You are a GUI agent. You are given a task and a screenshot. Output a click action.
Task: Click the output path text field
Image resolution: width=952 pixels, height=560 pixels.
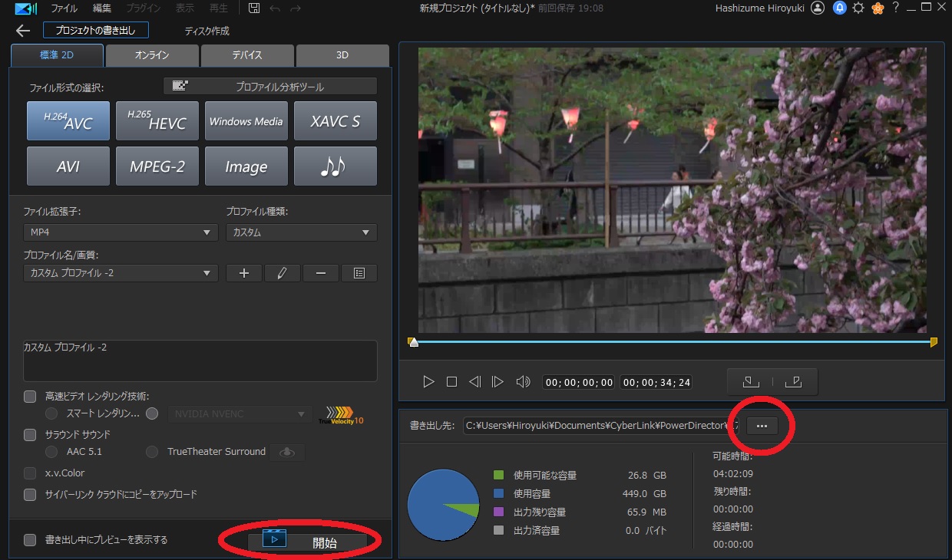(x=601, y=426)
